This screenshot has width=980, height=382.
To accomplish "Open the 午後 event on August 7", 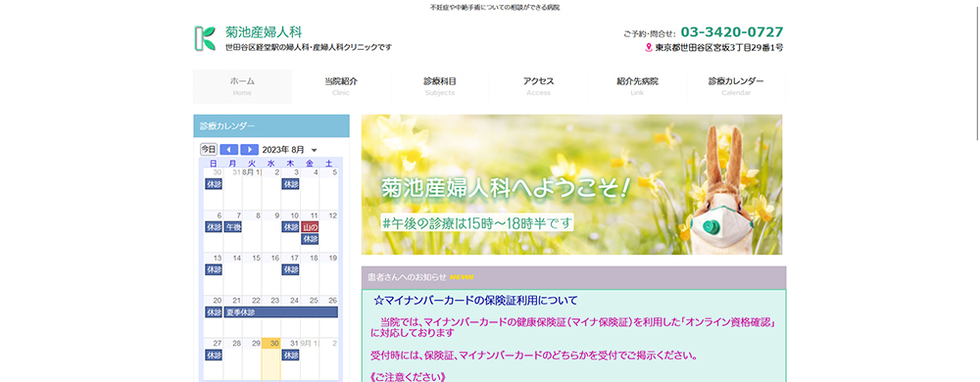I will tap(233, 226).
